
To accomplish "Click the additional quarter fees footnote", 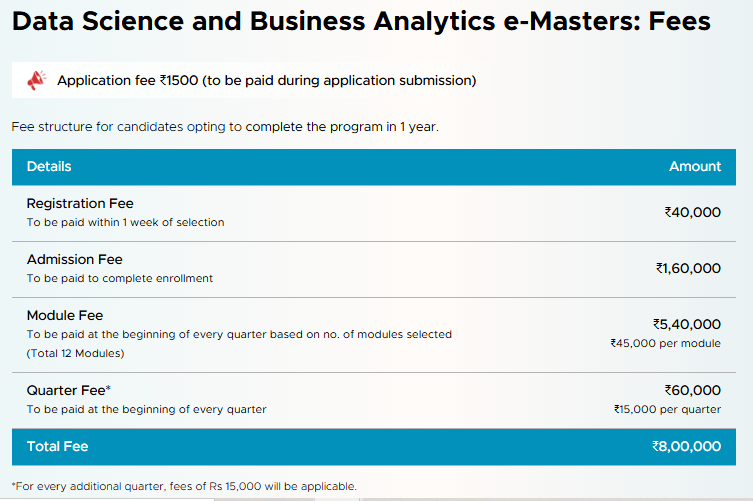I will (184, 487).
